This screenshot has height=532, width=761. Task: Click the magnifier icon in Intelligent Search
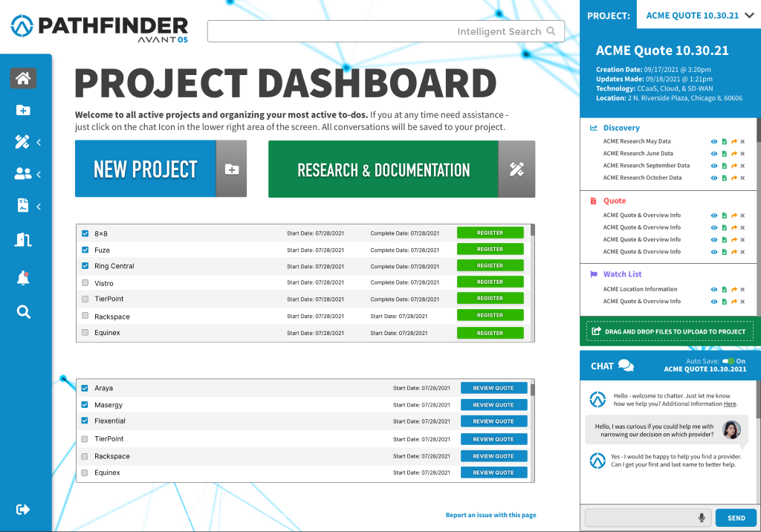551,31
